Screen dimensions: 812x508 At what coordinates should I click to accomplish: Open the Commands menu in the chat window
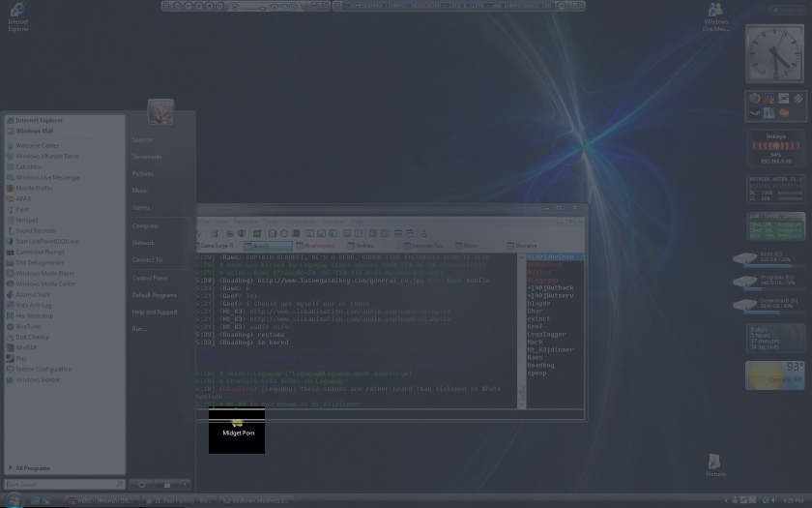tap(301, 222)
